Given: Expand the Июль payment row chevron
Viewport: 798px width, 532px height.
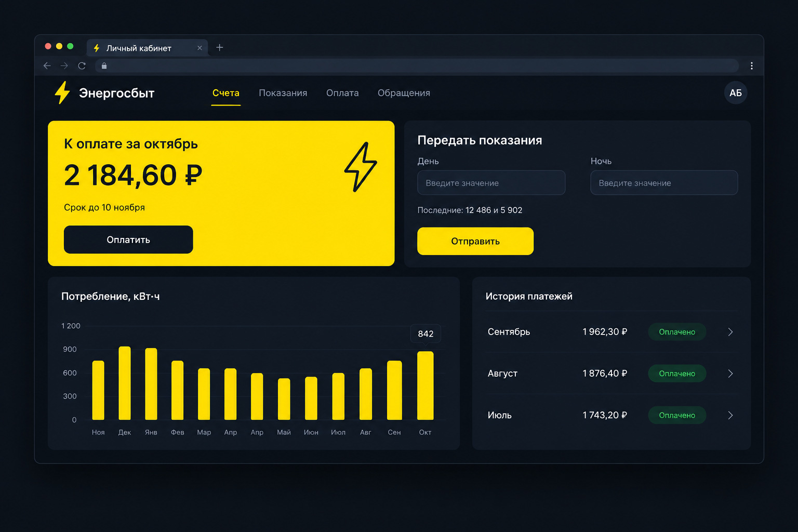Looking at the screenshot, I should click(730, 415).
